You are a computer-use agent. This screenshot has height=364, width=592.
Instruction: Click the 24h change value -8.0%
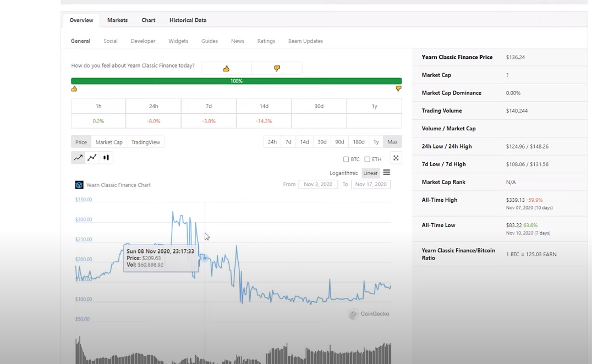pyautogui.click(x=154, y=121)
